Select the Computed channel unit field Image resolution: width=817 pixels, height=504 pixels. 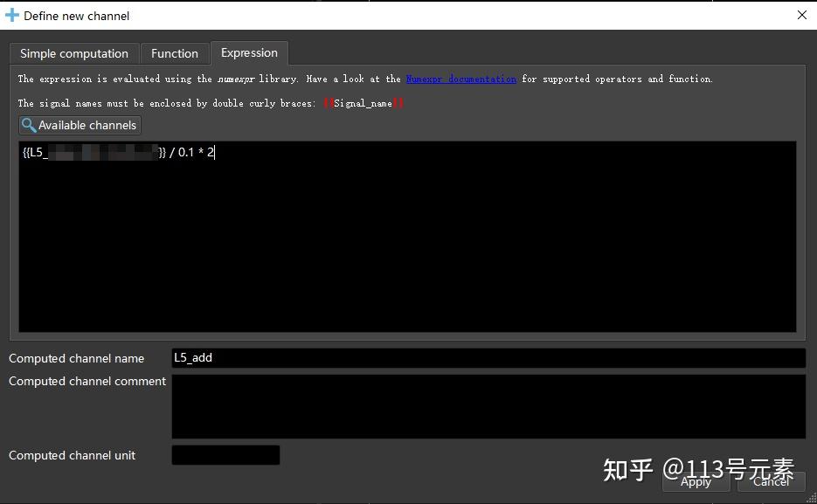tap(225, 455)
